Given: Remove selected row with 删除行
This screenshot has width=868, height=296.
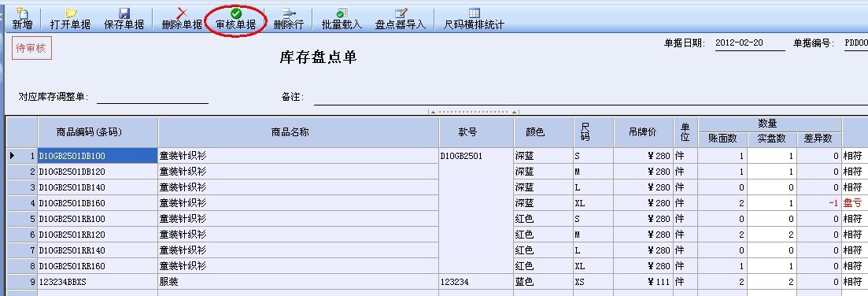Looking at the screenshot, I should click(x=289, y=18).
